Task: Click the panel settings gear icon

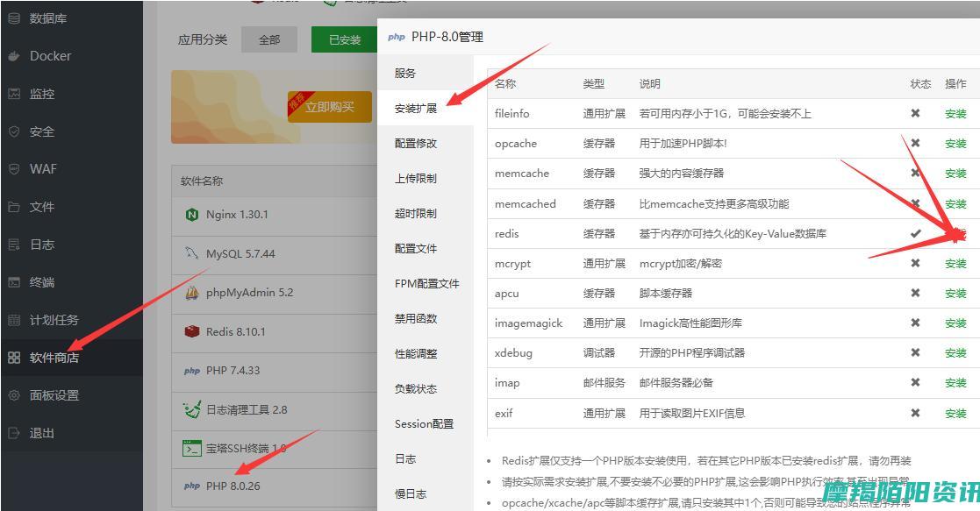Action: 14,395
